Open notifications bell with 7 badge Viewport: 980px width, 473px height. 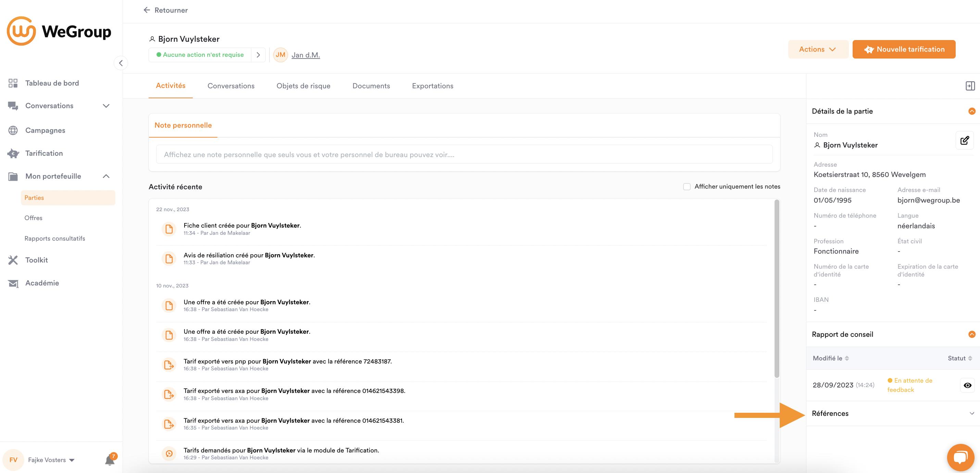coord(110,460)
